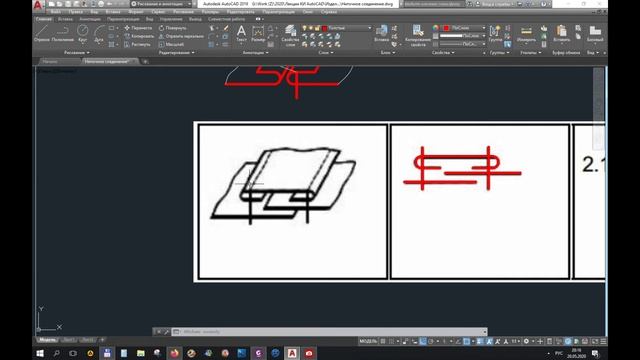Add a new layout with plus button
Image resolution: width=640 pixels, height=360 pixels.
pos(102,340)
